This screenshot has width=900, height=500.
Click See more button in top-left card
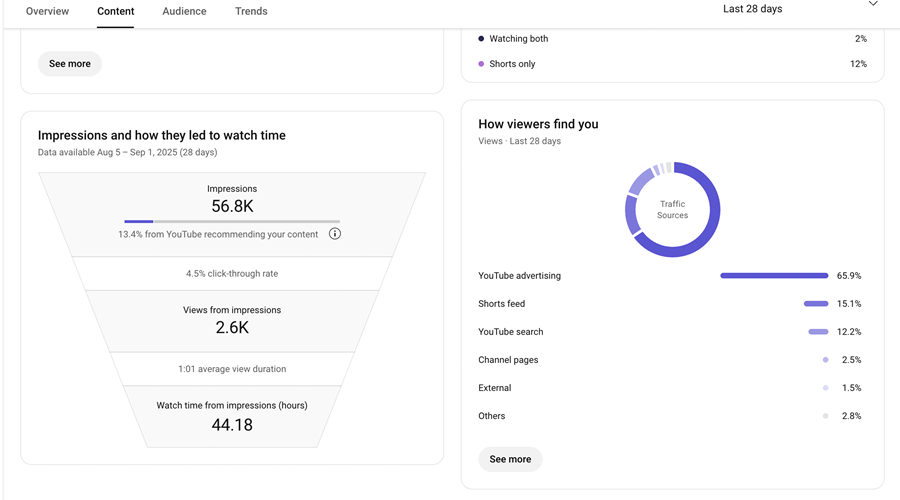click(70, 64)
